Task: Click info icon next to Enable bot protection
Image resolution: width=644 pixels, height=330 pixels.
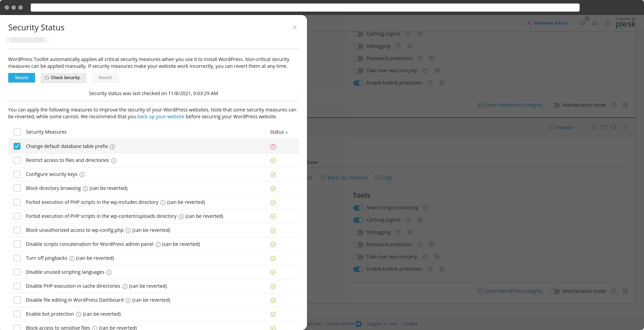Action: tap(78, 314)
